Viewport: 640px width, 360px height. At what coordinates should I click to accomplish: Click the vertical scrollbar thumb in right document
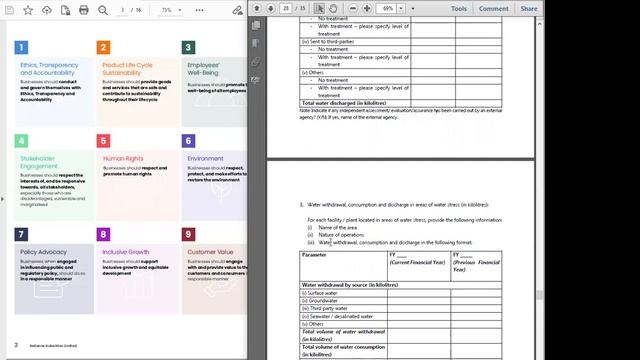540,295
